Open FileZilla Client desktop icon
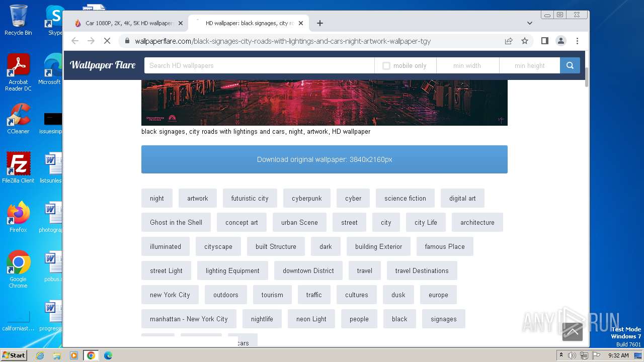Screen dimensions: 644x362 [x=18, y=168]
